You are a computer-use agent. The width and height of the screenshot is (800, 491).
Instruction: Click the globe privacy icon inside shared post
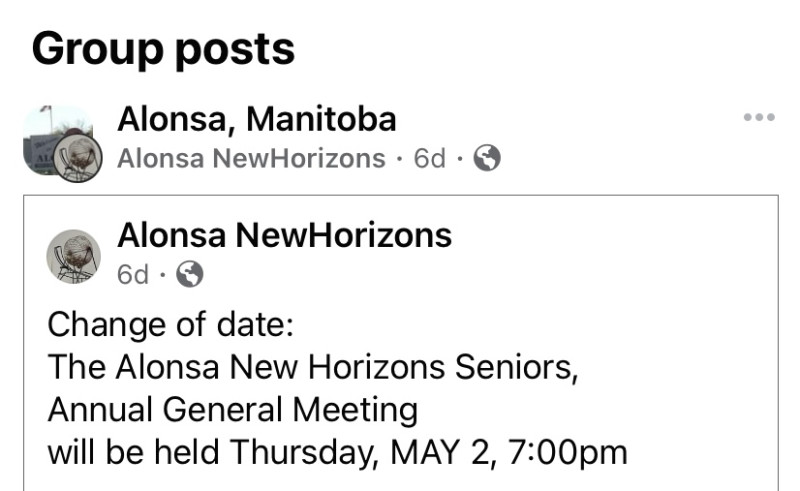pos(190,274)
